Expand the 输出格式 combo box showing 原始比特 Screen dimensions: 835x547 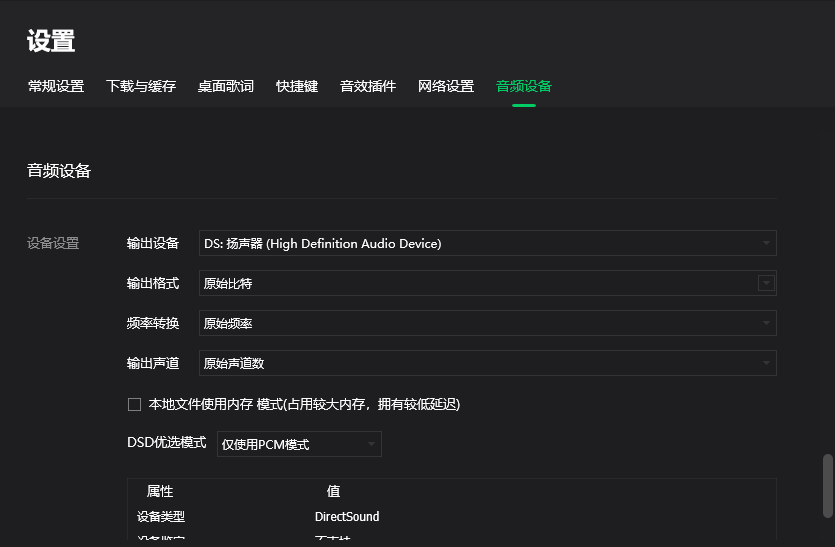click(488, 283)
